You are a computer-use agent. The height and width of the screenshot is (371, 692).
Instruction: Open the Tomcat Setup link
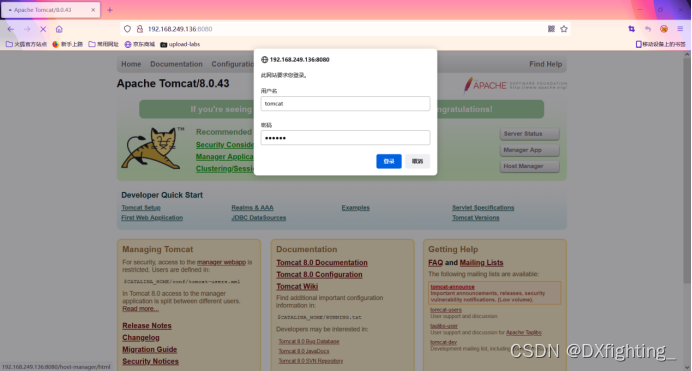point(141,208)
